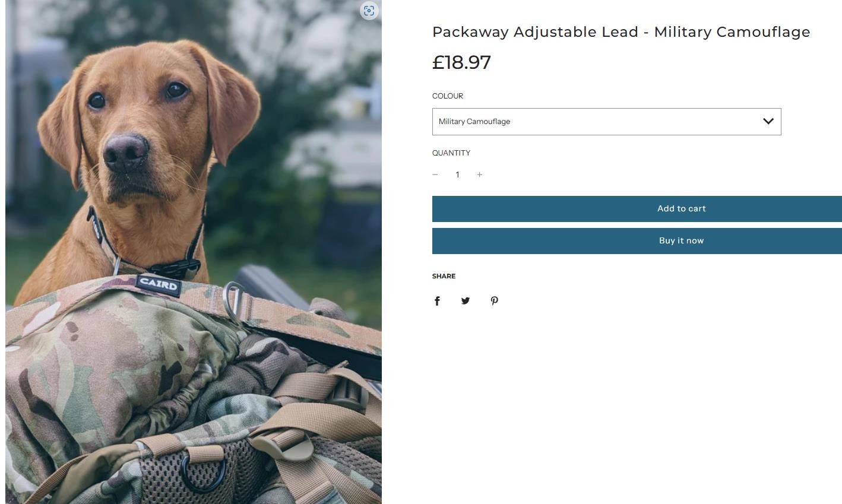Viewport: 842px width, 504px height.
Task: Pin the product on Pinterest
Action: pos(494,301)
